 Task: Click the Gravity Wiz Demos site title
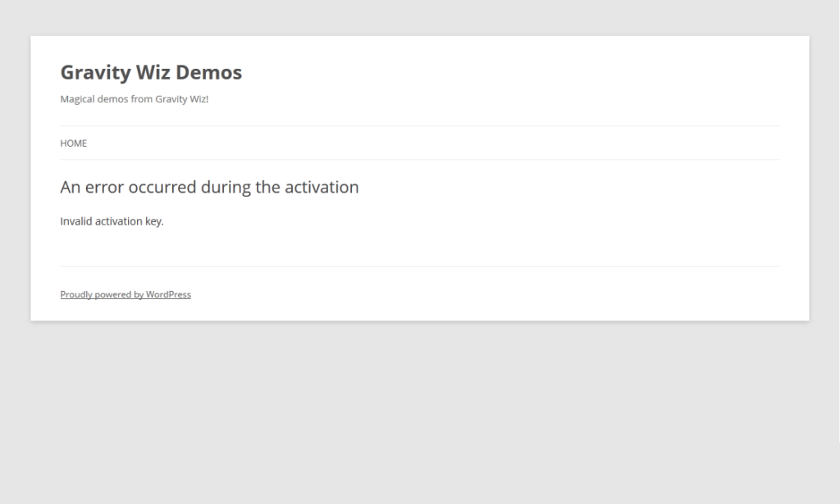[x=151, y=72]
